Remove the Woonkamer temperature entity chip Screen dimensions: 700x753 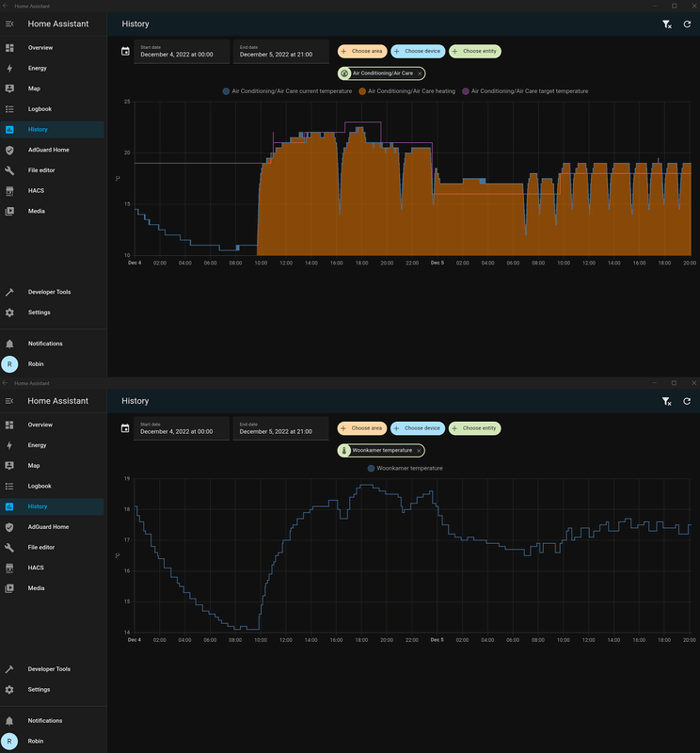pyautogui.click(x=419, y=451)
